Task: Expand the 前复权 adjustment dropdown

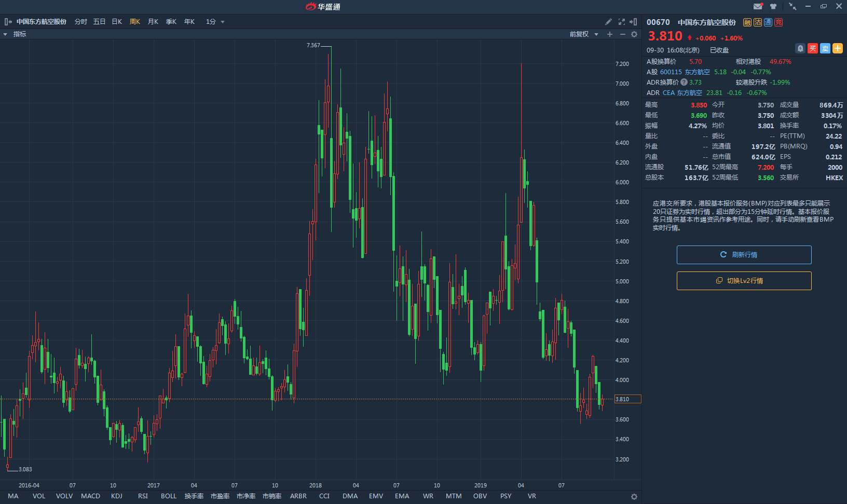Action: click(584, 34)
